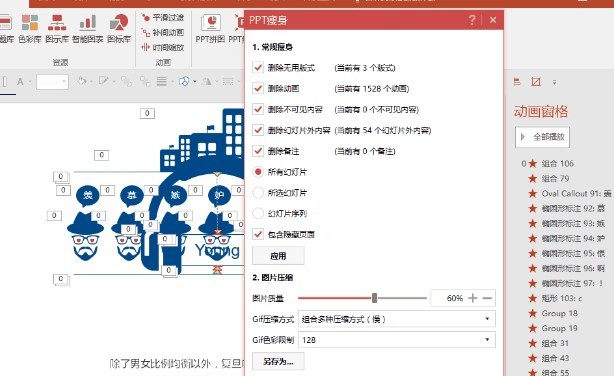Toggle the 删除备注 checkbox
This screenshot has width=614, height=376.
point(258,151)
